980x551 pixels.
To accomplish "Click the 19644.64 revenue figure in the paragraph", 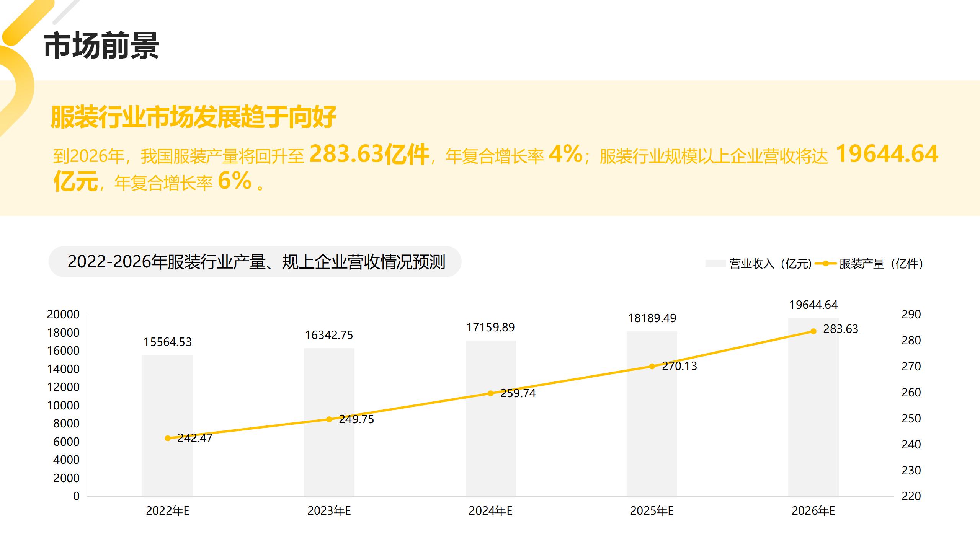I will [x=887, y=154].
